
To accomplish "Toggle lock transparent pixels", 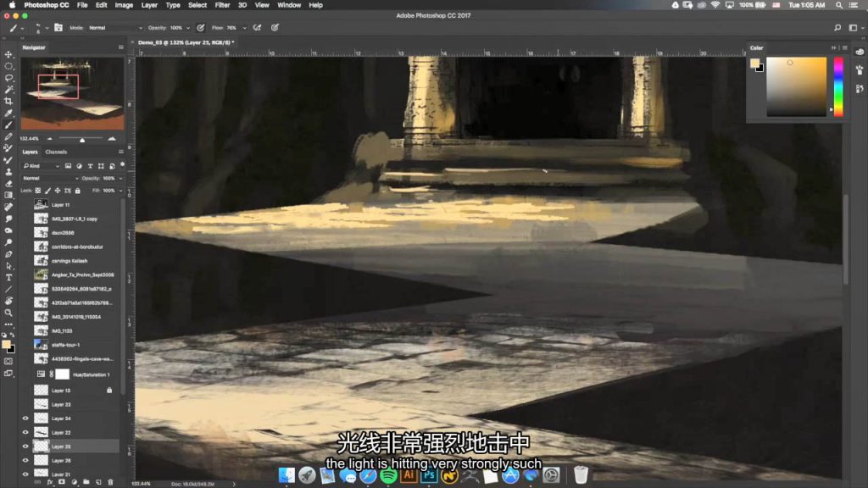I will pos(38,191).
